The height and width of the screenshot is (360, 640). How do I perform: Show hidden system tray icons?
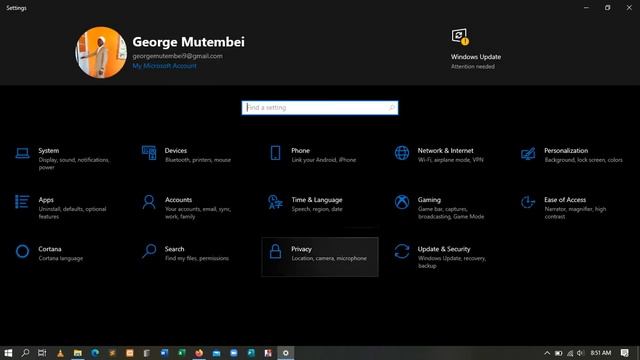[547, 353]
